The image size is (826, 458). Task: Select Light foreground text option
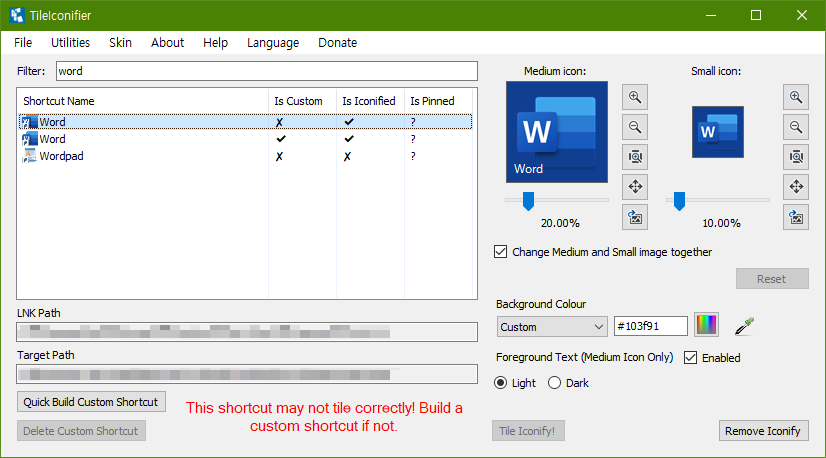coord(500,383)
